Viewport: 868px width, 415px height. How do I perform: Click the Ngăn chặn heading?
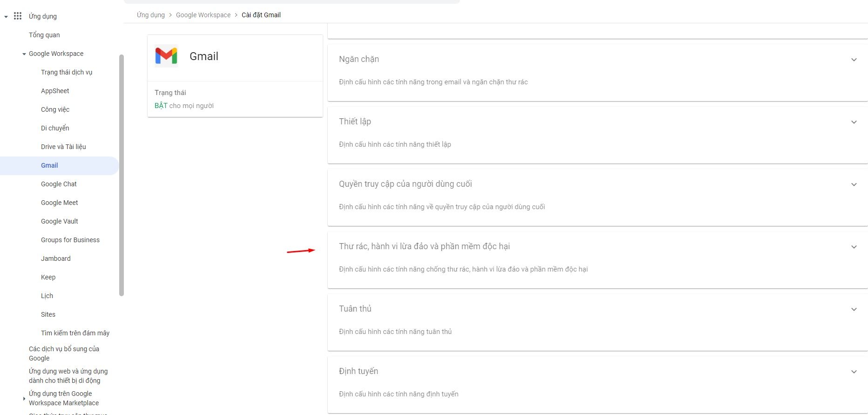359,59
